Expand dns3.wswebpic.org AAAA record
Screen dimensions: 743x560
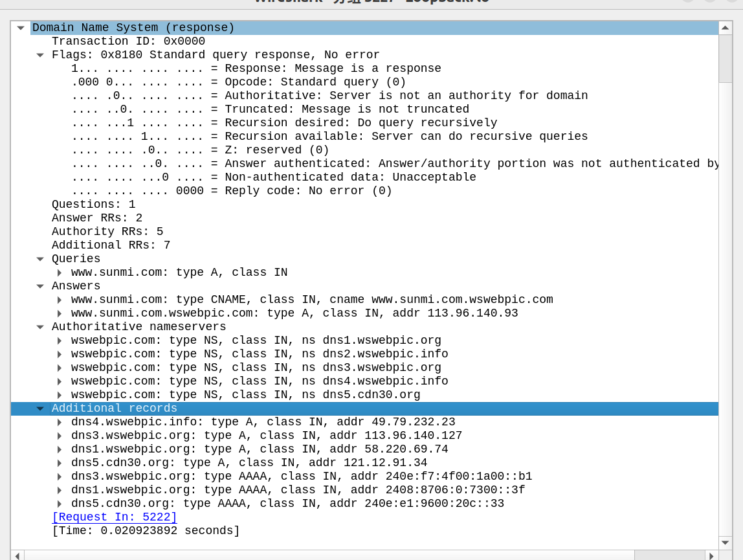60,476
